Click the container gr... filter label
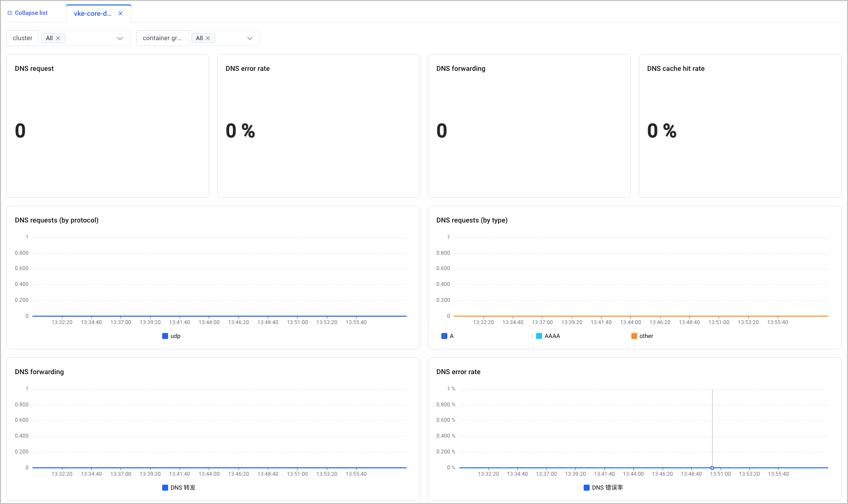The width and height of the screenshot is (848, 504). pos(162,38)
